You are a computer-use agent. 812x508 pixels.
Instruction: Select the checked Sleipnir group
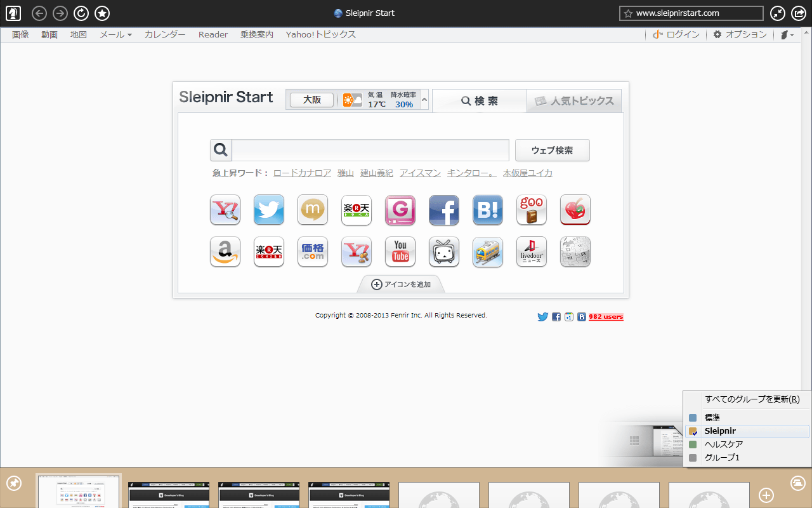tap(747, 431)
